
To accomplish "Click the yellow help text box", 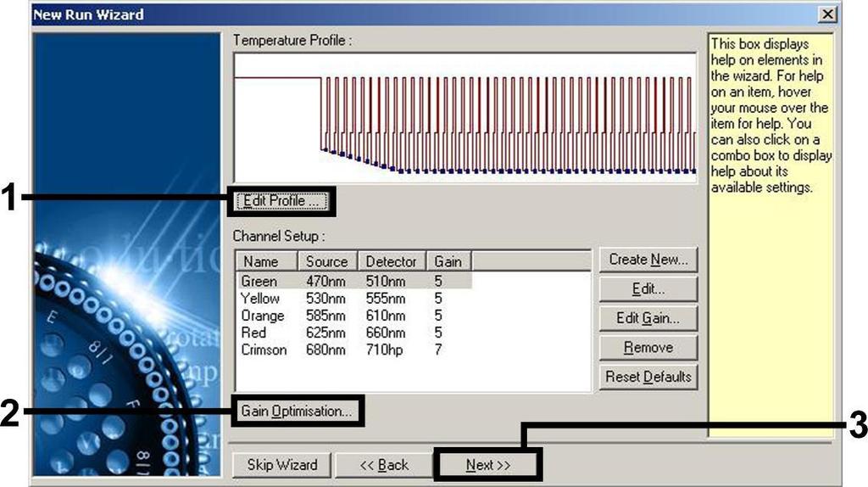I will click(771, 235).
